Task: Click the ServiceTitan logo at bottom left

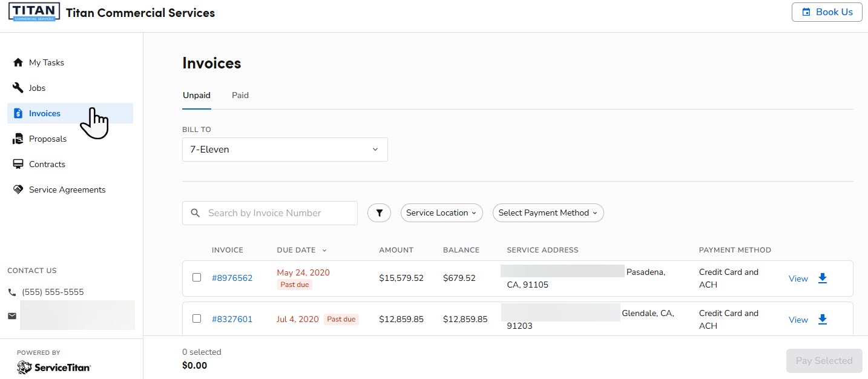Action: tap(53, 367)
